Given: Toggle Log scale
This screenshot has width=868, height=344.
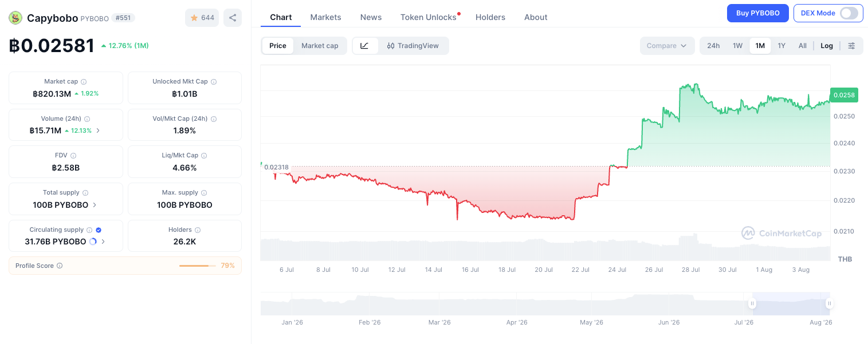Looking at the screenshot, I should pyautogui.click(x=827, y=46).
